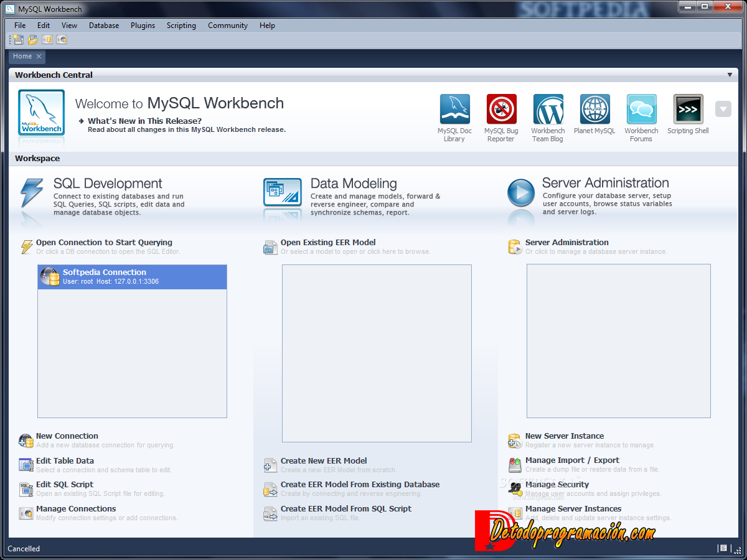This screenshot has width=747, height=560.
Task: Open the Workbench Team Blog
Action: [548, 110]
